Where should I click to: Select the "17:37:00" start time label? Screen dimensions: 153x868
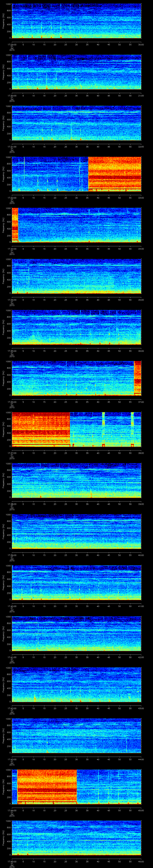tap(12, 453)
